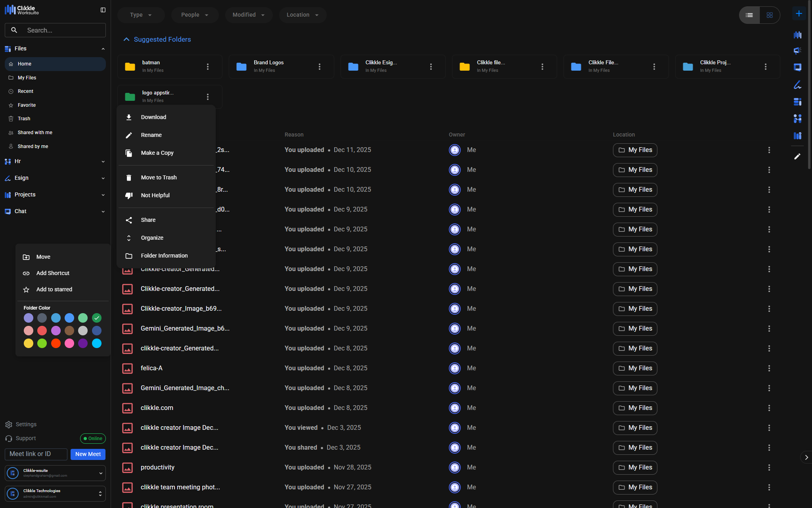Click the Meet link or ID field

pyautogui.click(x=36, y=454)
